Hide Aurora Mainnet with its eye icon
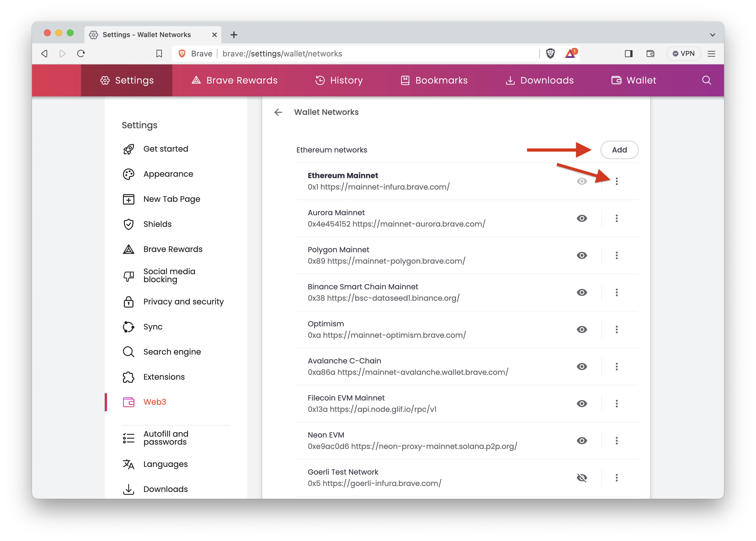The image size is (756, 541). click(x=582, y=219)
